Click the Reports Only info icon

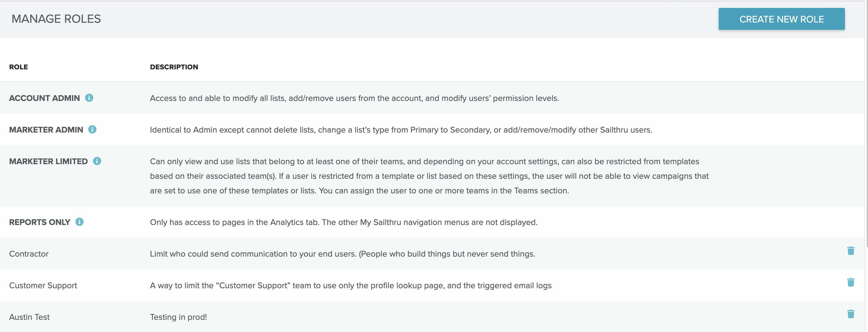(79, 222)
